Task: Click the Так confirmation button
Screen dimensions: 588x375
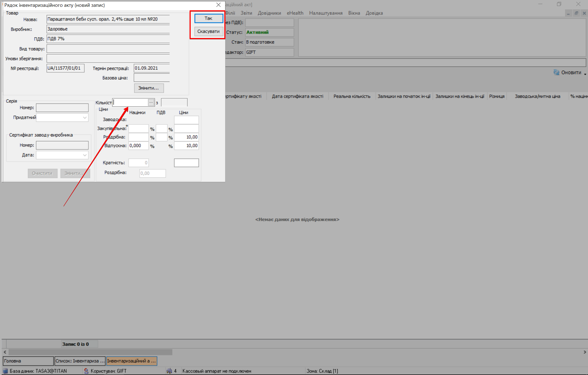Action: pos(208,18)
